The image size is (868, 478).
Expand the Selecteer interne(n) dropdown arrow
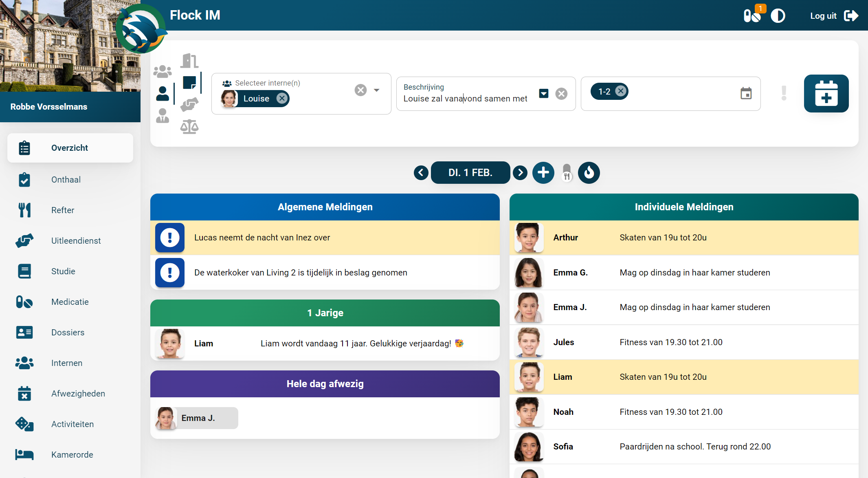pyautogui.click(x=377, y=90)
